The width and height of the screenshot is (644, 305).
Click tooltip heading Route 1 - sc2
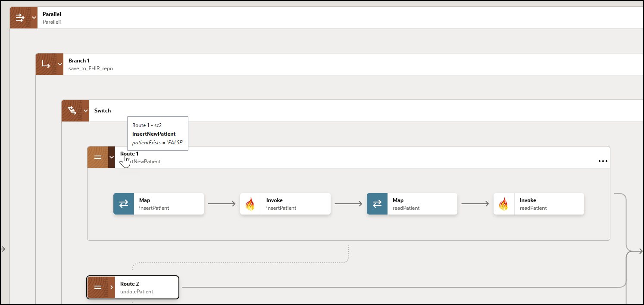click(147, 125)
